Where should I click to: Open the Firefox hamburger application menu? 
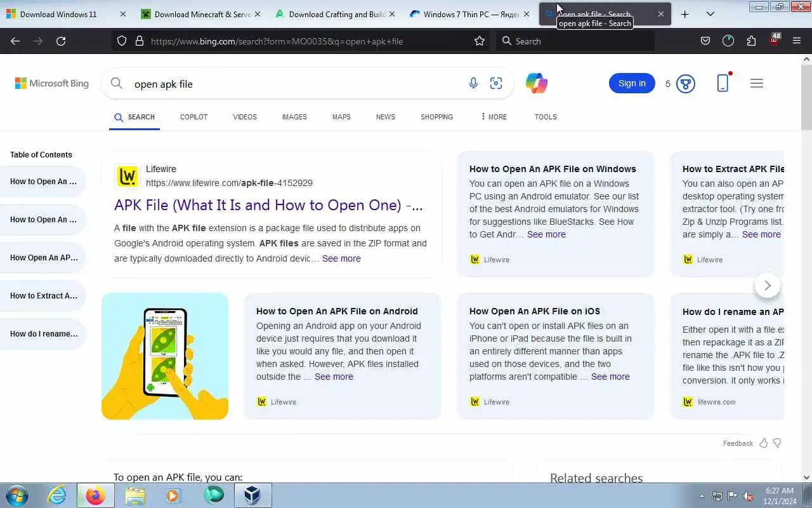[x=797, y=41]
